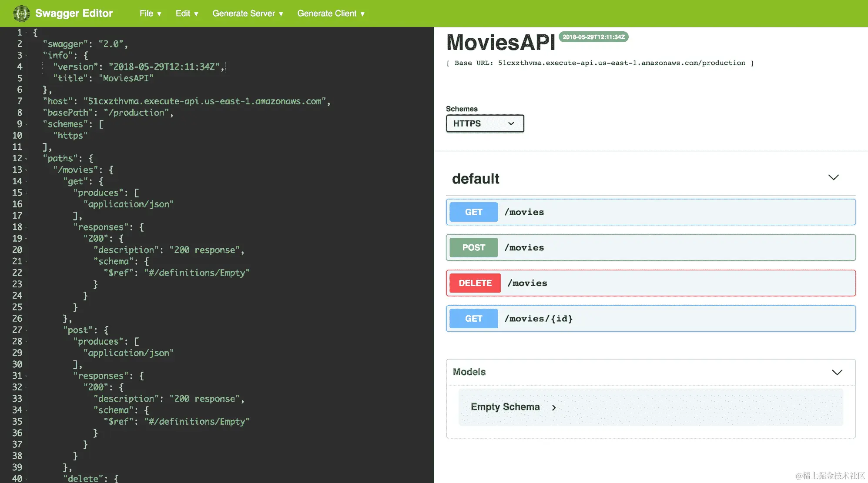
Task: Open the HTTPS schemes dropdown
Action: (x=485, y=123)
